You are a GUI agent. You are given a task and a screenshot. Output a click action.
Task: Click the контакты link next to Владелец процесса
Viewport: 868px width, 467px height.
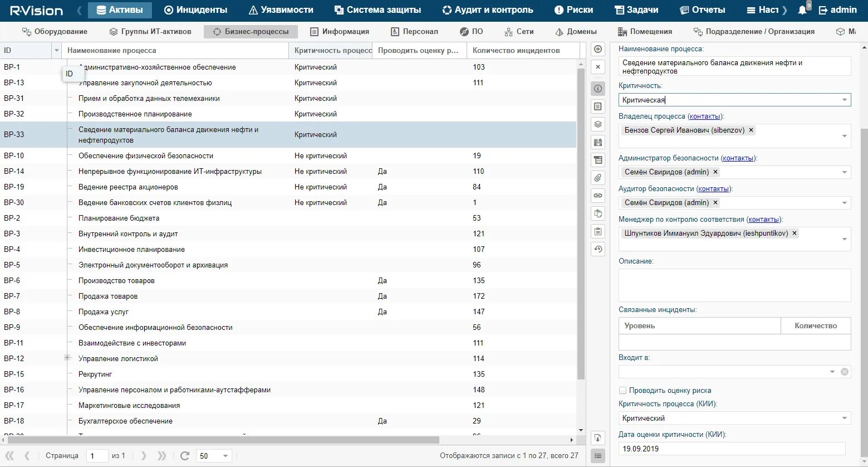coord(704,116)
